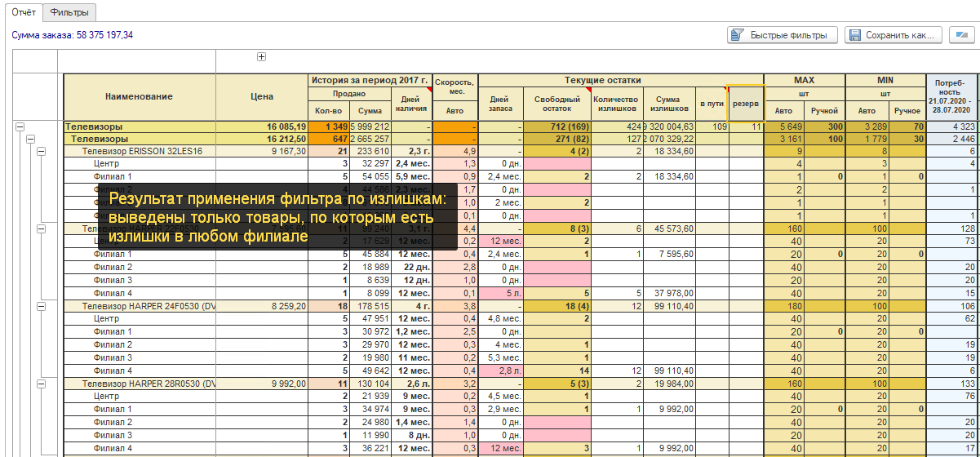Open the Фильтры tab
980x457 pixels.
click(69, 12)
